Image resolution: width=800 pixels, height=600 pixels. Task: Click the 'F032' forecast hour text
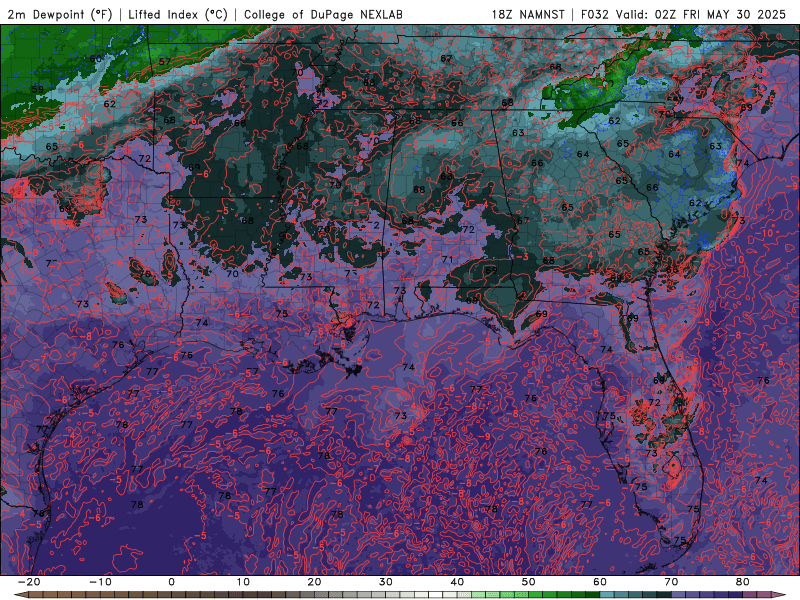(595, 15)
